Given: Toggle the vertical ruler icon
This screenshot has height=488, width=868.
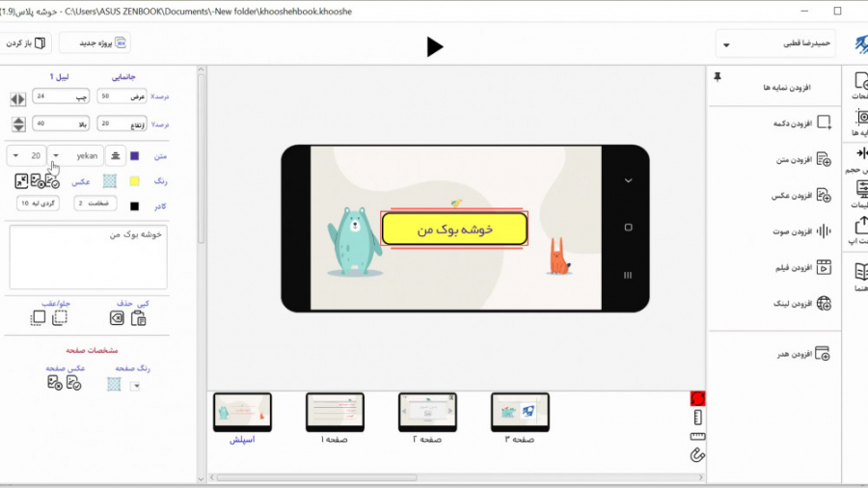Looking at the screenshot, I should (x=697, y=418).
